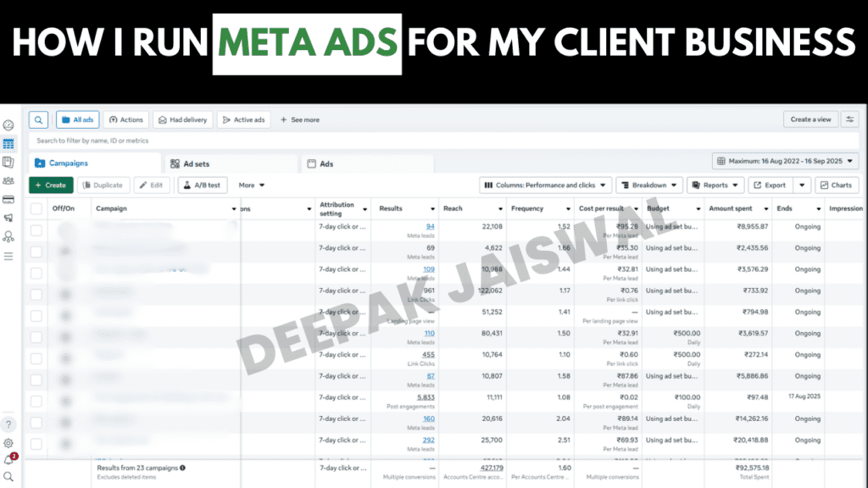Click the filter settings icon beside Create a view

[x=849, y=119]
